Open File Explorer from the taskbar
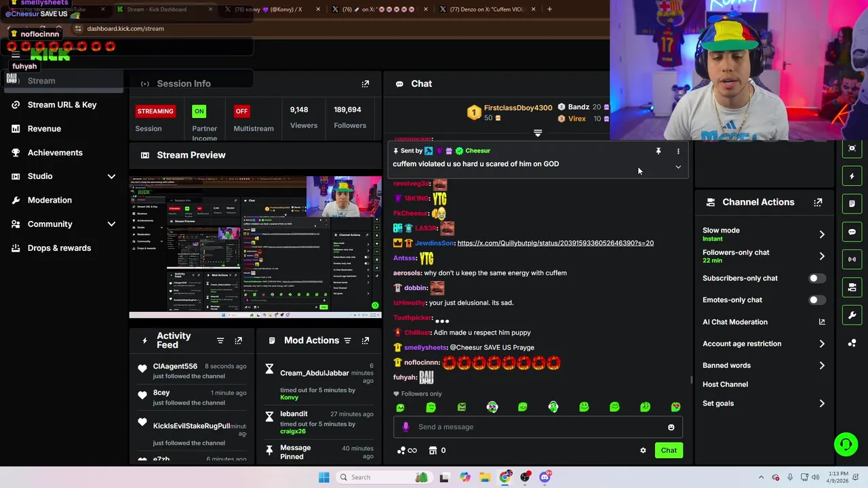 pyautogui.click(x=485, y=477)
